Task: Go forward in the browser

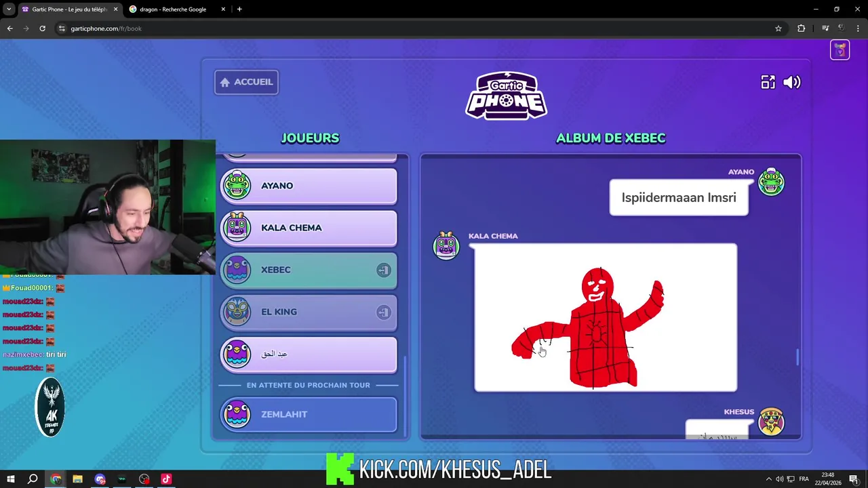Action: pyautogui.click(x=26, y=28)
